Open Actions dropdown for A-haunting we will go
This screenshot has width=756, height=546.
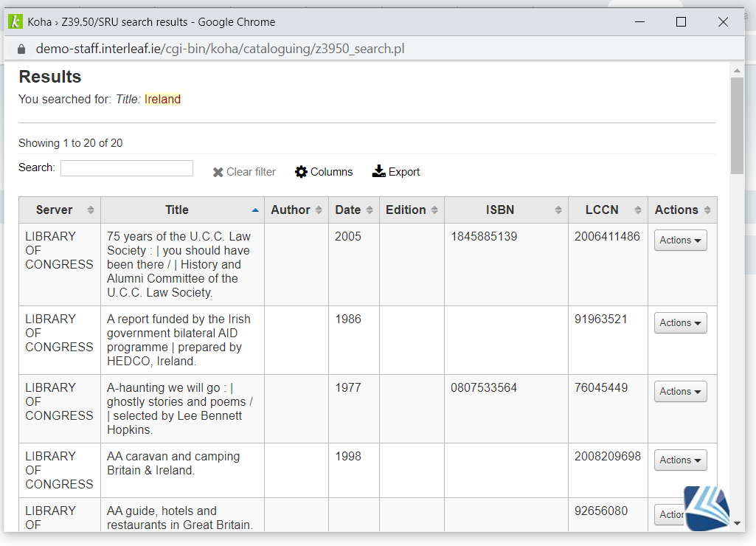680,391
